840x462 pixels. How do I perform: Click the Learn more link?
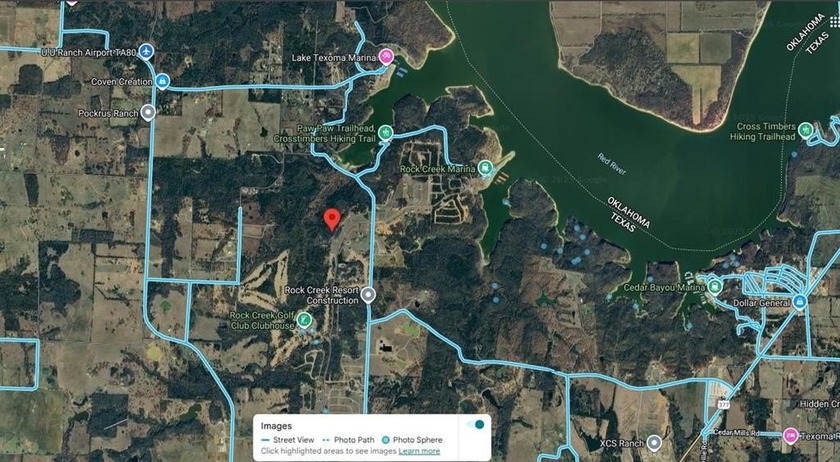419,451
